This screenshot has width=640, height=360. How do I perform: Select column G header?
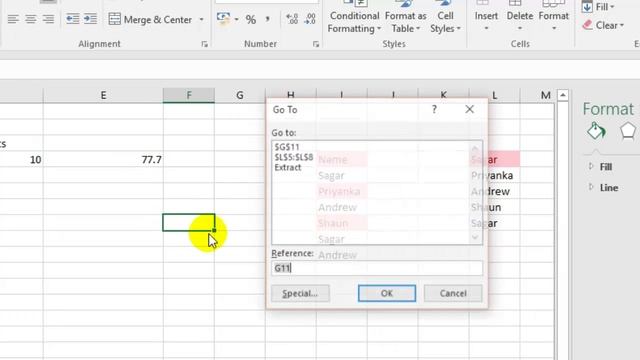(240, 96)
